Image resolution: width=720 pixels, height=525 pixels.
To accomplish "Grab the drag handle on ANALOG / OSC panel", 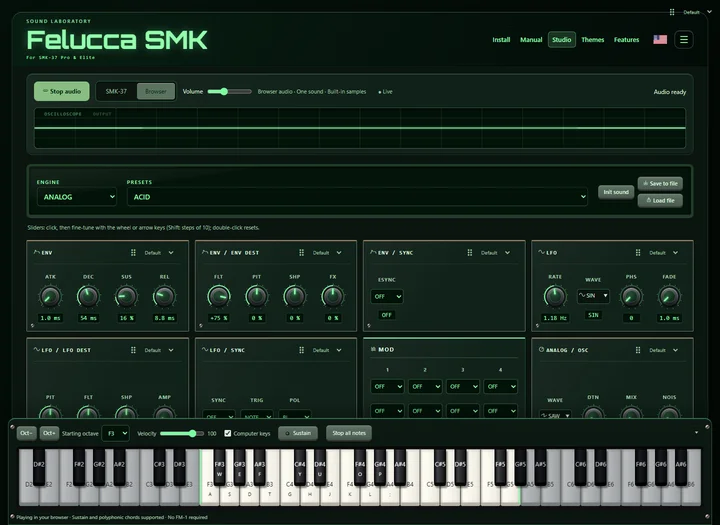I will (638, 350).
